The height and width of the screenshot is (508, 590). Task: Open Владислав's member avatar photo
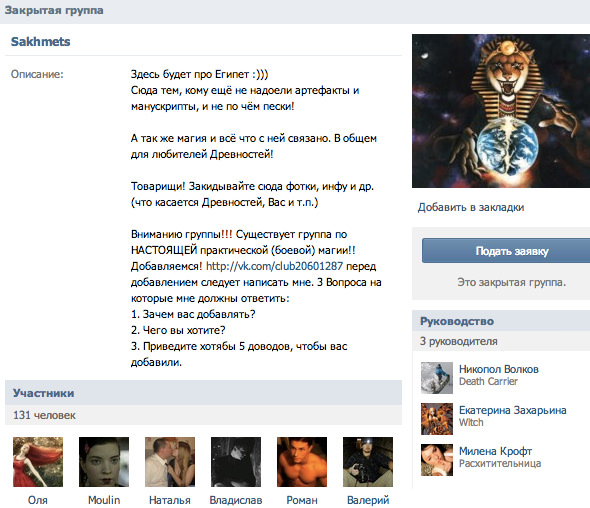(236, 462)
